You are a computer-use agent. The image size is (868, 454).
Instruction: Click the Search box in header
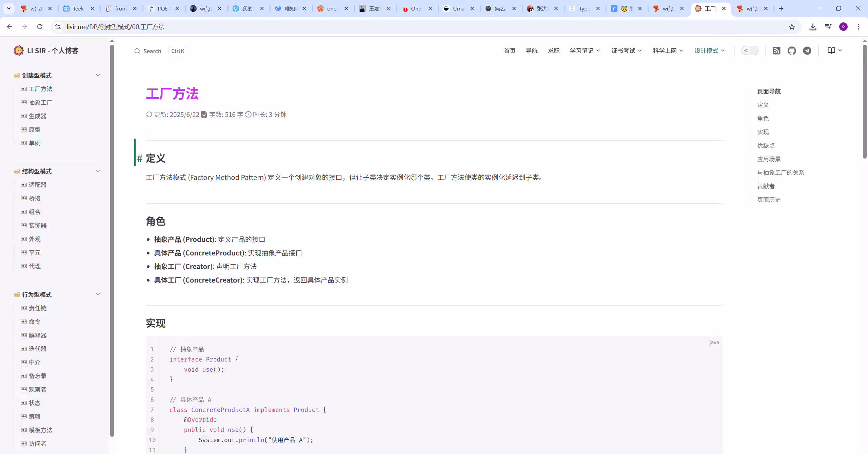[x=160, y=51]
